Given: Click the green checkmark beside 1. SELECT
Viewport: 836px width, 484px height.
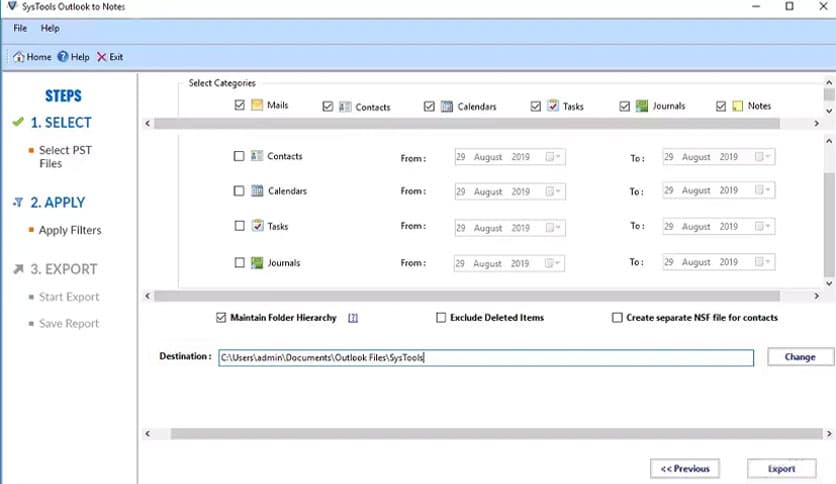Looking at the screenshot, I should pyautogui.click(x=18, y=122).
